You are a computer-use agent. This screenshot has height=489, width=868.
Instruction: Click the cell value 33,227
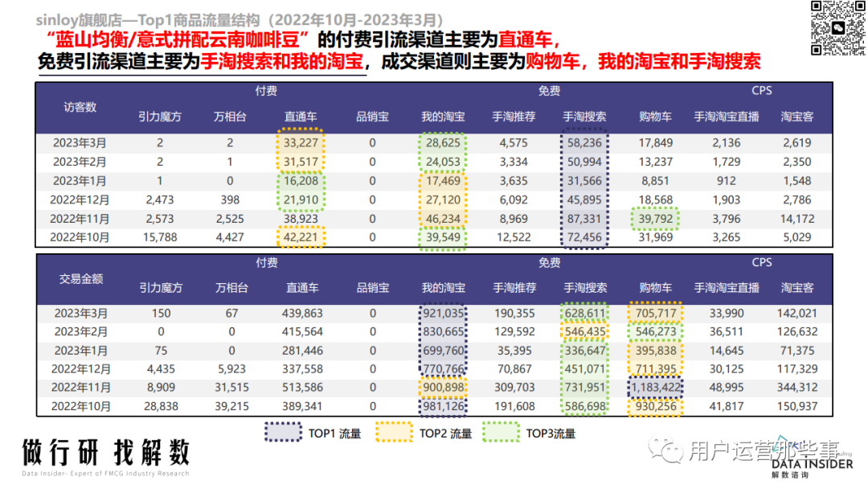301,143
